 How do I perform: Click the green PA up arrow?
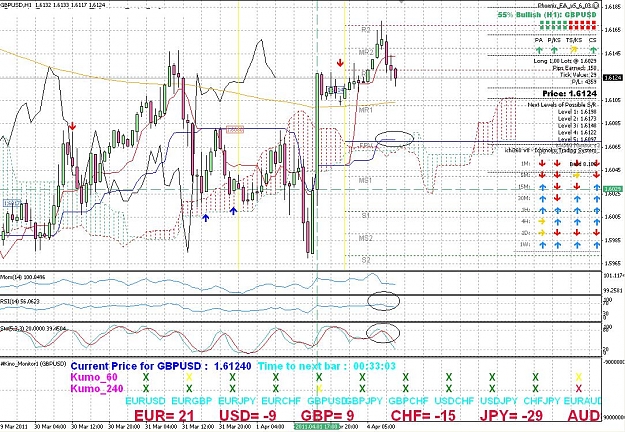coord(539,50)
